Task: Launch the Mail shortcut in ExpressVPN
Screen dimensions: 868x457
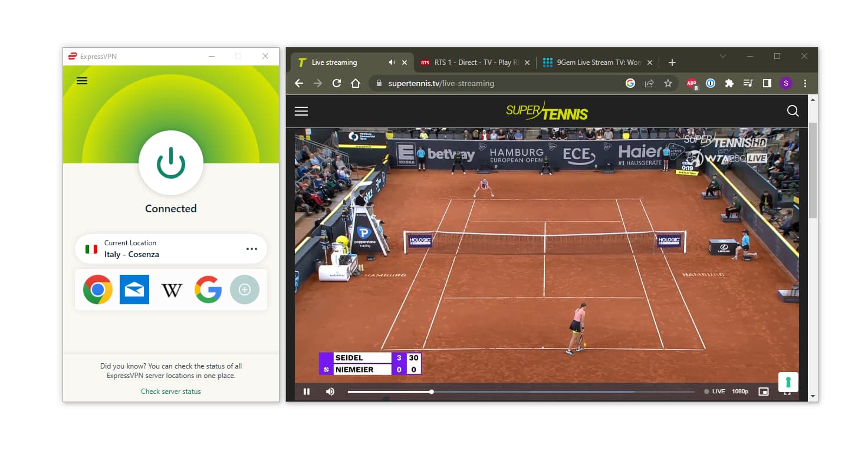Action: 134,290
